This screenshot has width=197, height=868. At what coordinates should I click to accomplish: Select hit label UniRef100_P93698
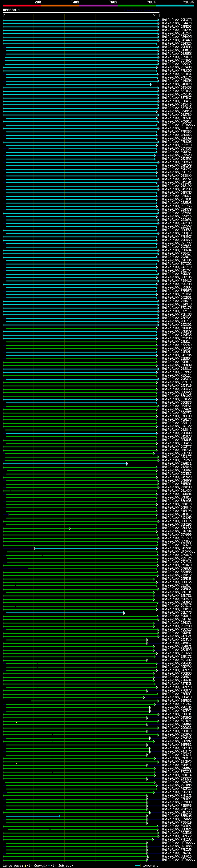coord(177,782)
